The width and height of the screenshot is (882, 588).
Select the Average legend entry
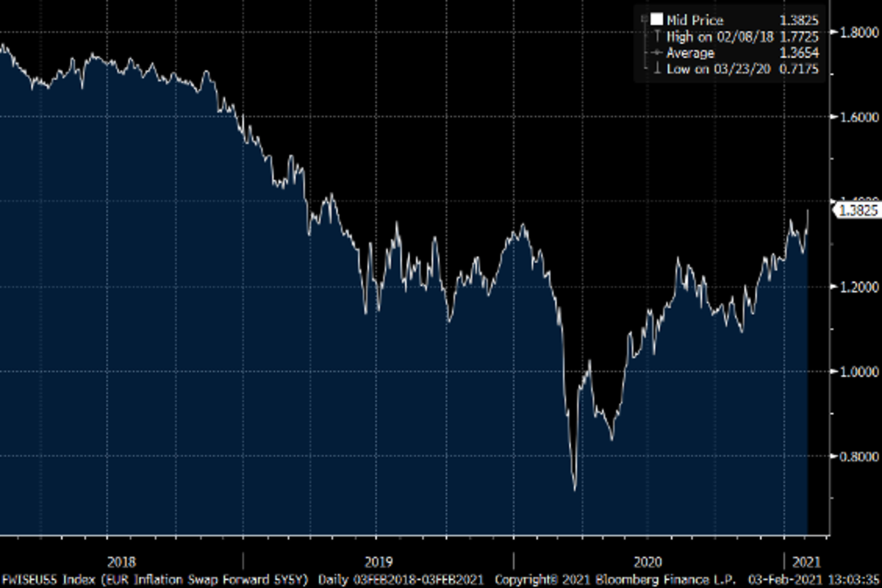tap(690, 53)
